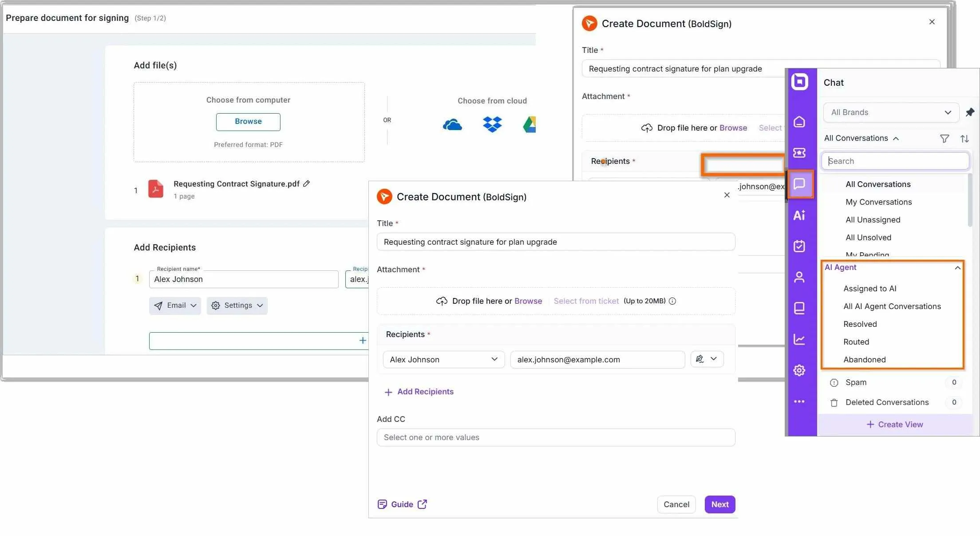Image resolution: width=980 pixels, height=536 pixels.
Task: Open the AI icon in sidebar
Action: (x=799, y=215)
